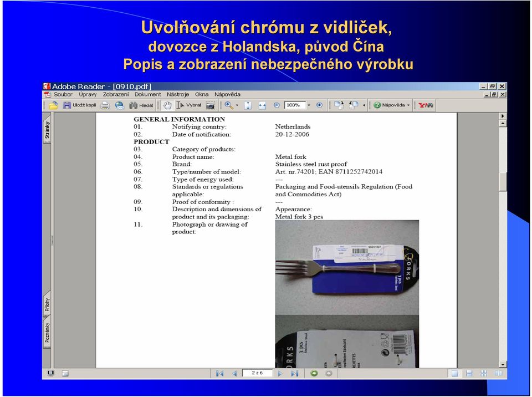532x397 pixels.
Task: Click the page number field 2 z 6
Action: tap(257, 373)
